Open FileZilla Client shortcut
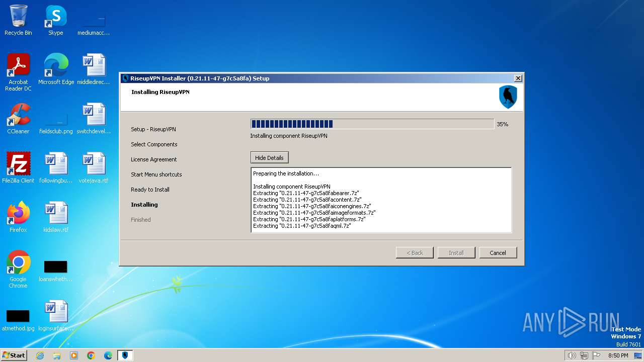The height and width of the screenshot is (362, 644). click(x=18, y=168)
